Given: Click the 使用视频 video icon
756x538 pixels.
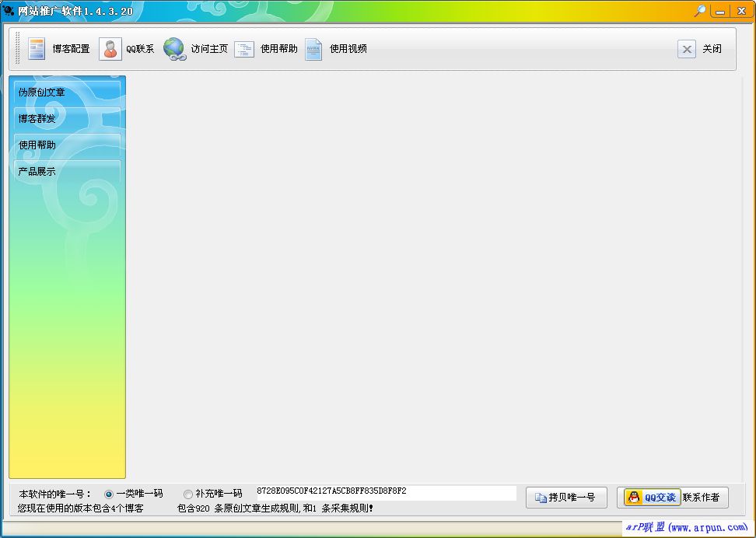Looking at the screenshot, I should tap(313, 49).
